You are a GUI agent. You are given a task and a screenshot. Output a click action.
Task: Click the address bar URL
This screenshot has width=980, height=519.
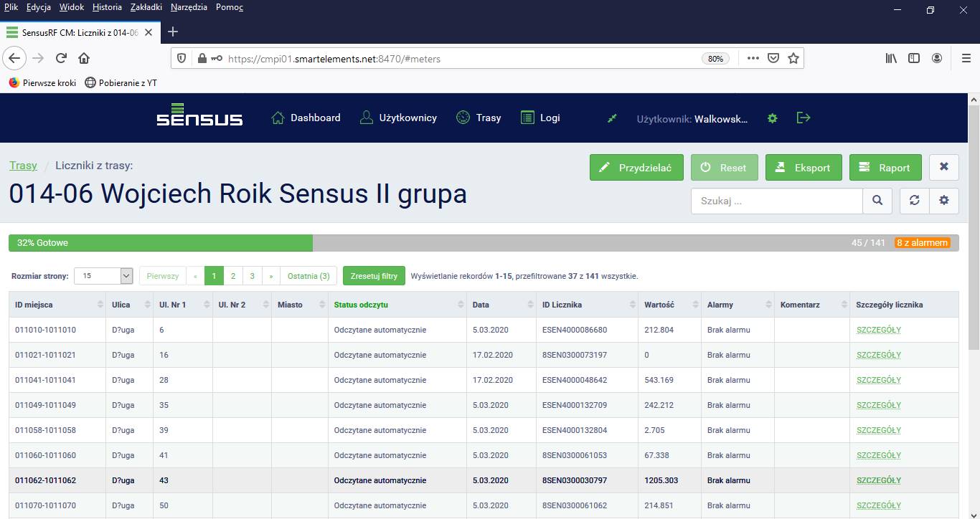pyautogui.click(x=334, y=59)
